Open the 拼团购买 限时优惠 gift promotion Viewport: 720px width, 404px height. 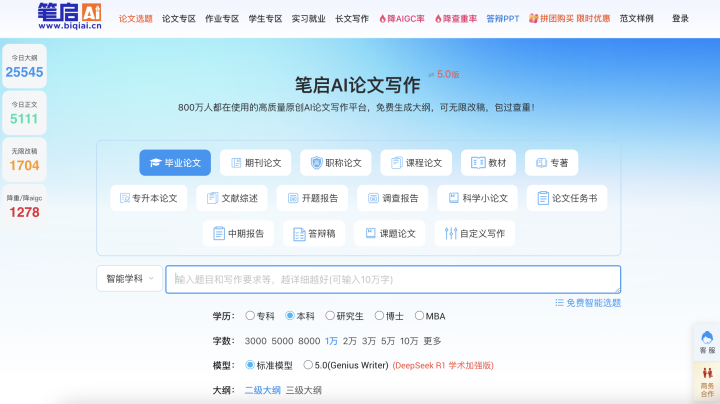pos(569,19)
